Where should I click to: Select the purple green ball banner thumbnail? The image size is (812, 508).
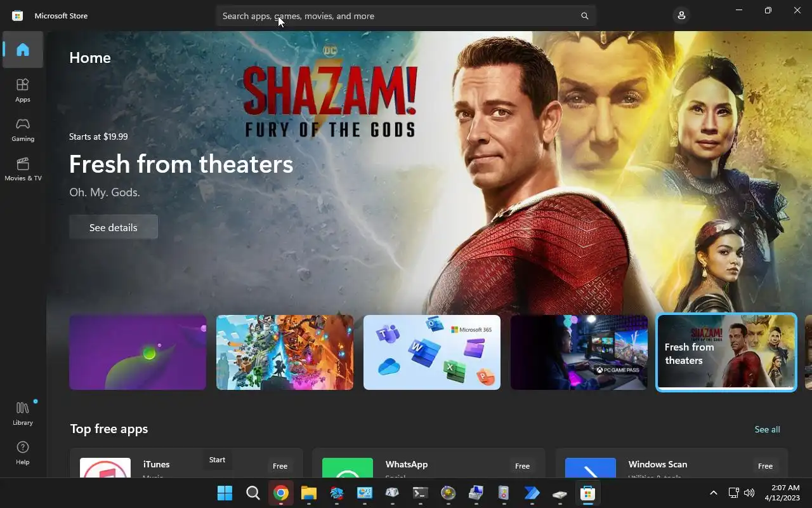pyautogui.click(x=138, y=352)
